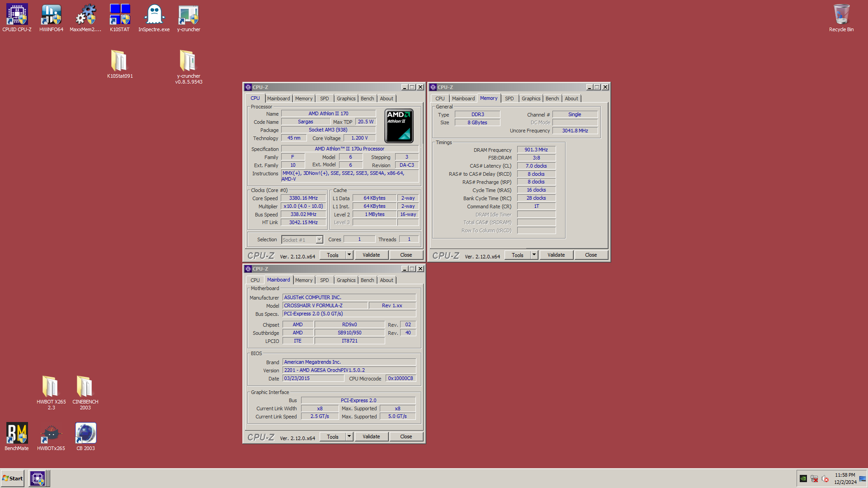Click Close button in Mainboard window
Screen dimensions: 868x488
[x=406, y=436]
